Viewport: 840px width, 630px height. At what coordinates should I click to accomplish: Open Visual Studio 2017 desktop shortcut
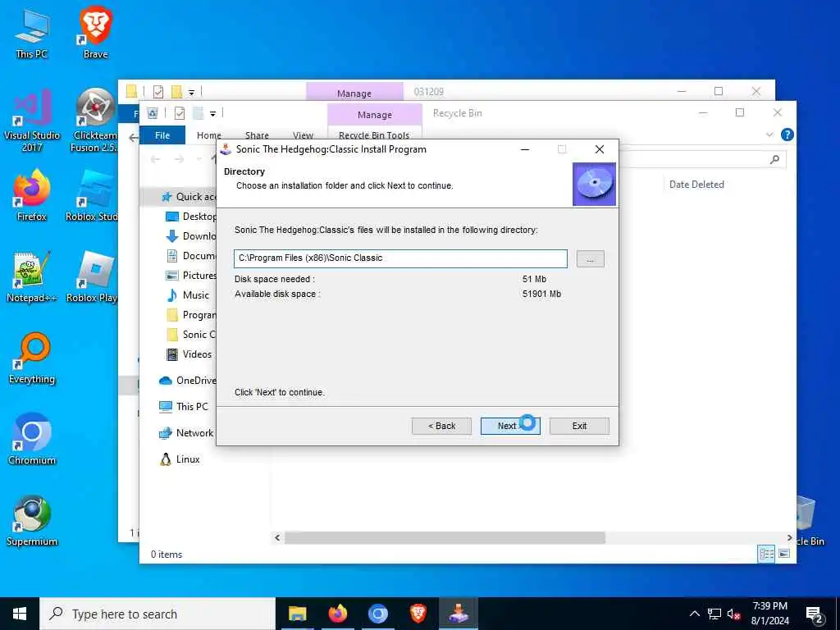tap(32, 121)
